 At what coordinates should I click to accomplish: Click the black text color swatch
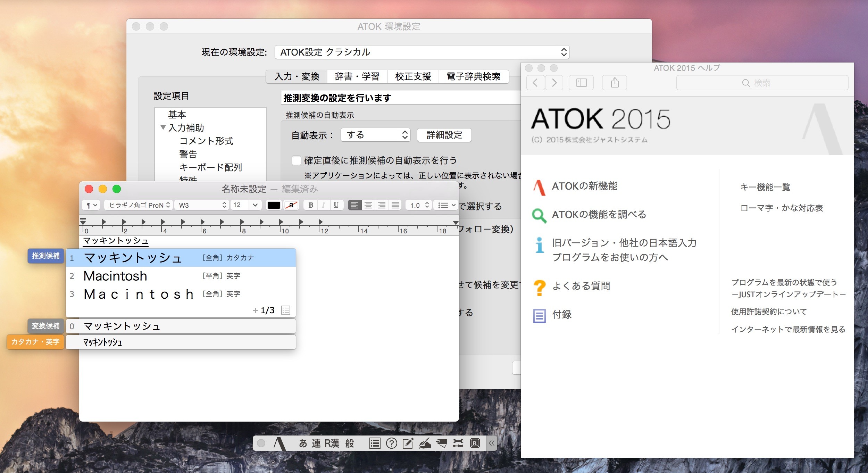click(x=274, y=205)
